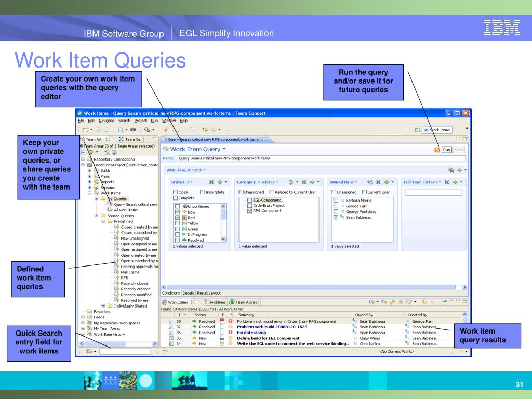532x399 pixels.
Task: Open the File menu
Action: tap(81, 121)
